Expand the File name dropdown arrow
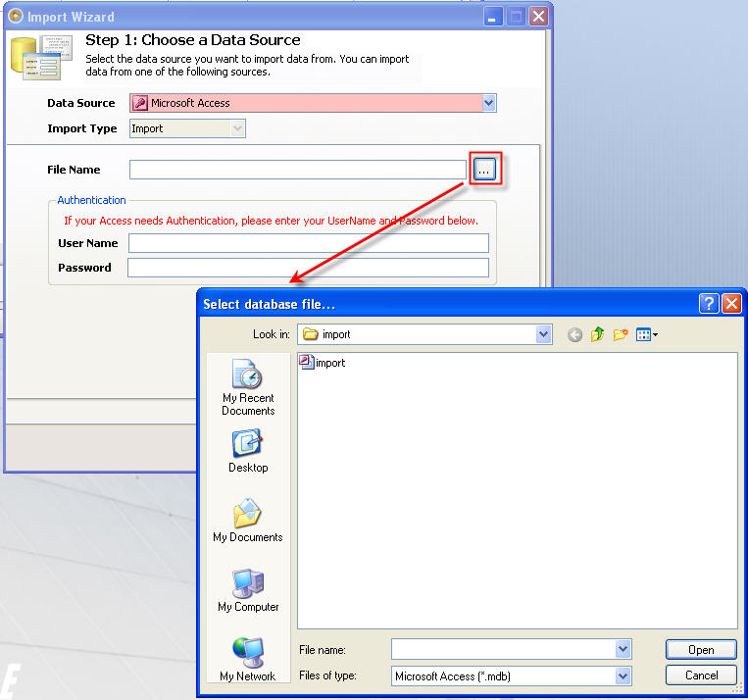Image resolution: width=748 pixels, height=700 pixels. 623,649
